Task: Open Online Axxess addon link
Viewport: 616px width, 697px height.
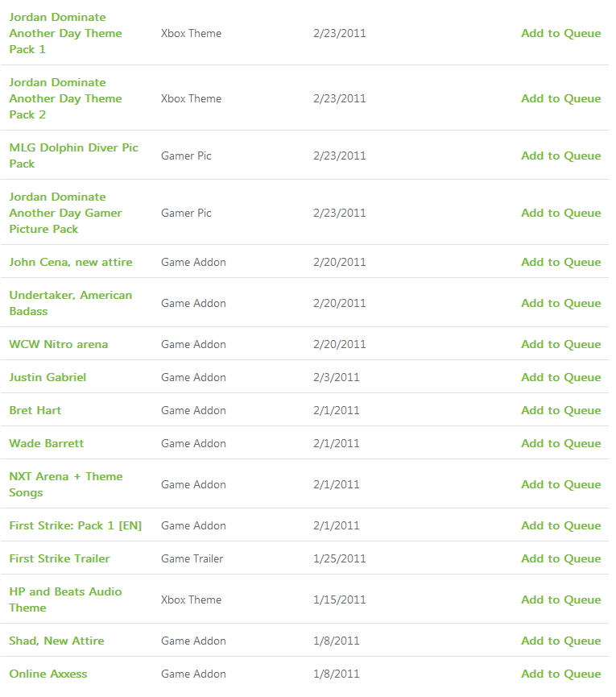Action: [x=48, y=674]
